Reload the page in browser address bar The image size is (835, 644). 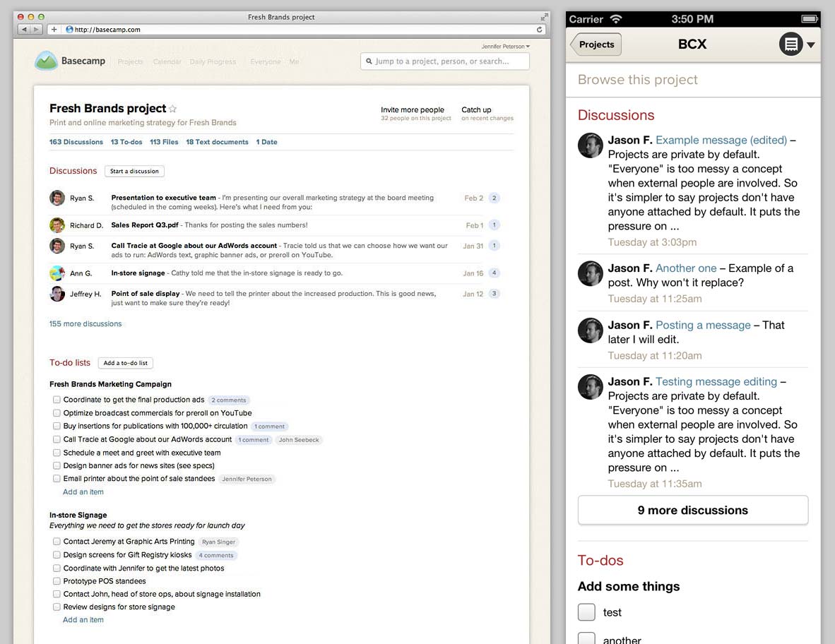pos(539,29)
